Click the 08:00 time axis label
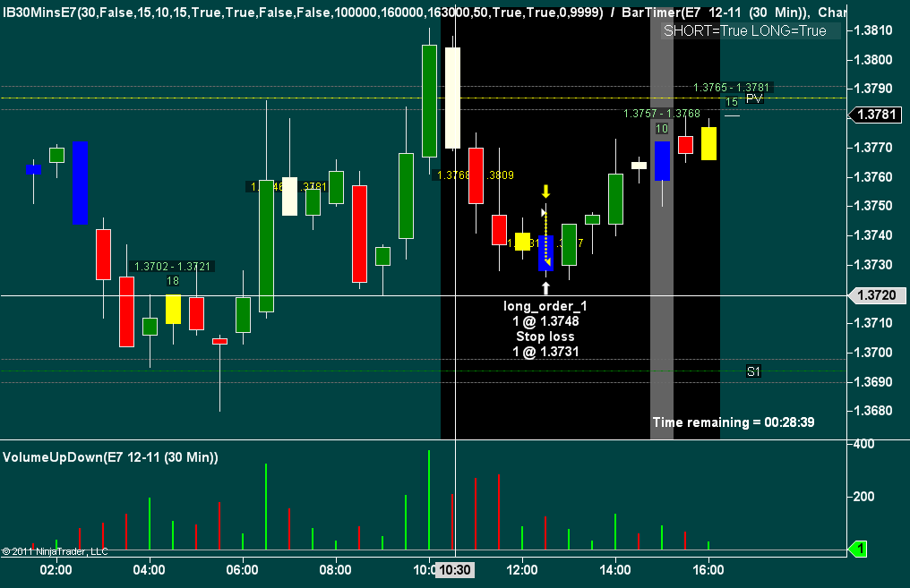This screenshot has width=910, height=588. (x=336, y=570)
